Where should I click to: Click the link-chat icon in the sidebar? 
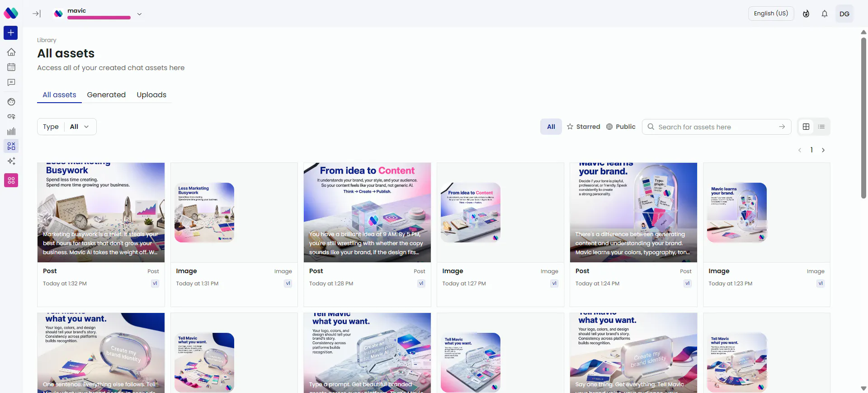click(11, 117)
